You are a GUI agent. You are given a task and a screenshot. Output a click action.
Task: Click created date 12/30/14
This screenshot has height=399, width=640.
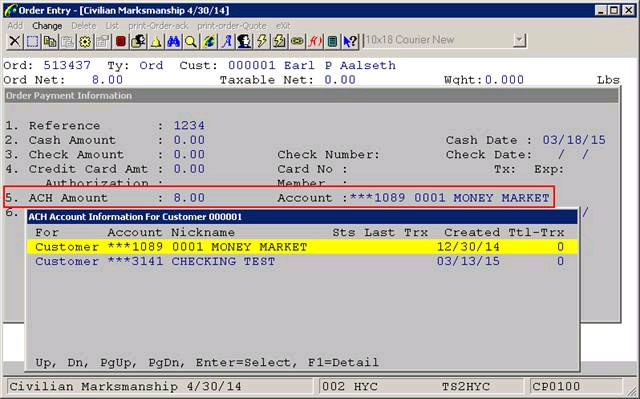468,247
